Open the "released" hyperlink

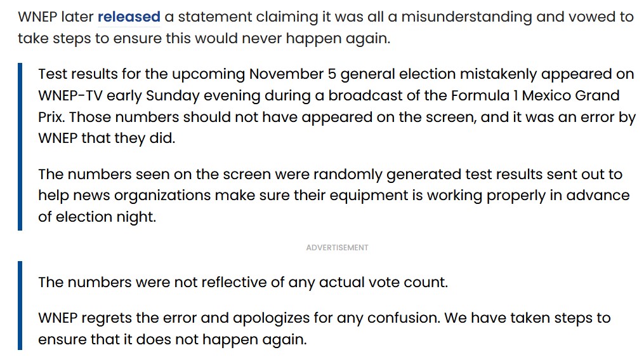128,17
